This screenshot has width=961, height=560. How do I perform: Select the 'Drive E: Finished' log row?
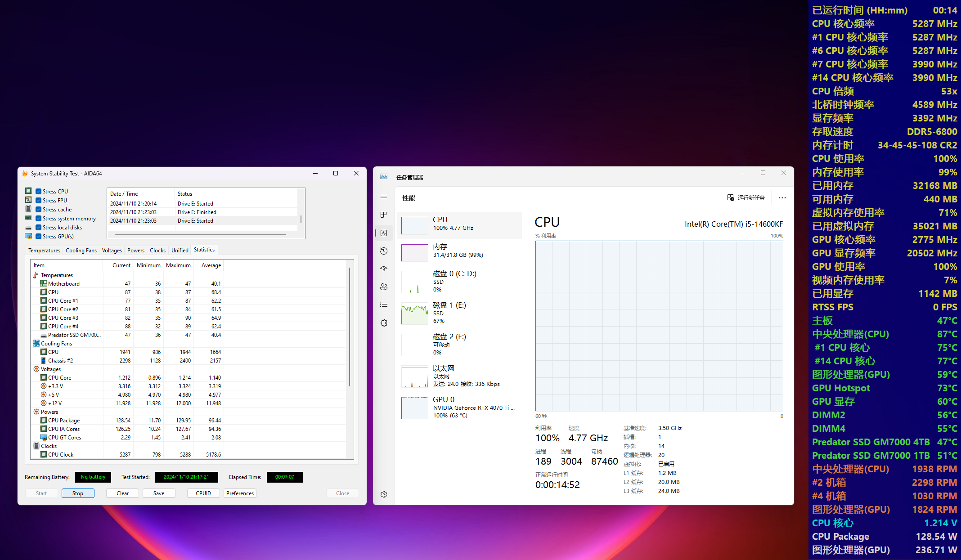coord(203,212)
